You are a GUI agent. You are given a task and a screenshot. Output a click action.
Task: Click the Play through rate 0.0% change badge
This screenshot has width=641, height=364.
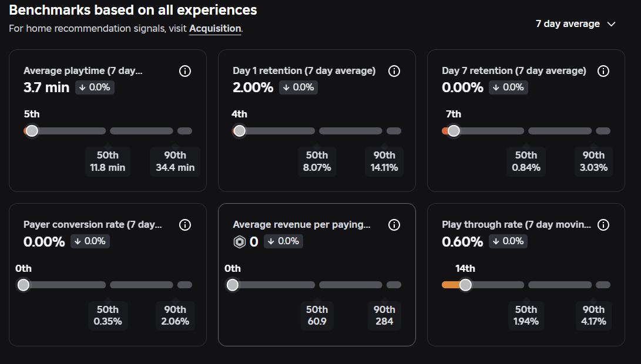508,241
